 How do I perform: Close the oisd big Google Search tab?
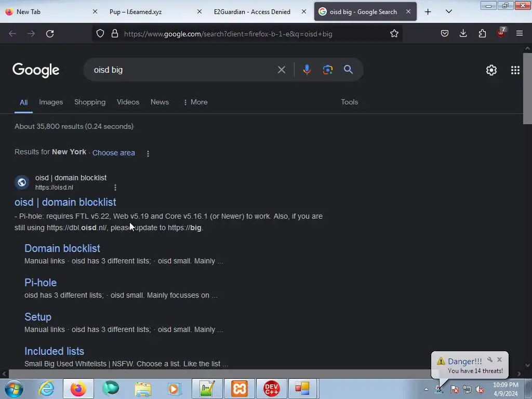pyautogui.click(x=408, y=11)
